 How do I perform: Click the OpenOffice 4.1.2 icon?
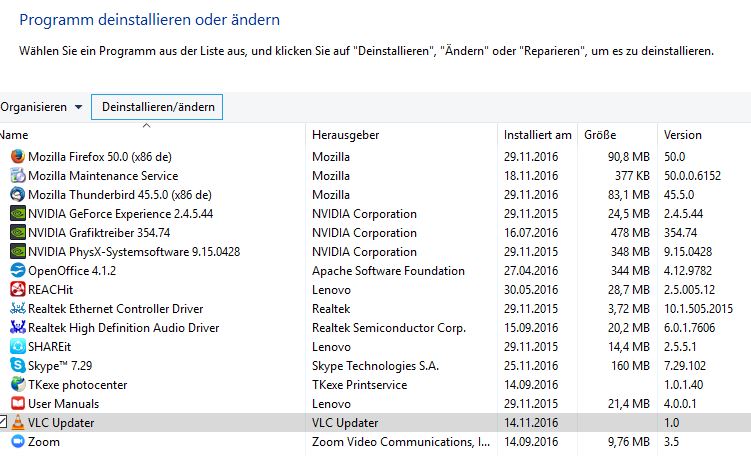pyautogui.click(x=17, y=271)
